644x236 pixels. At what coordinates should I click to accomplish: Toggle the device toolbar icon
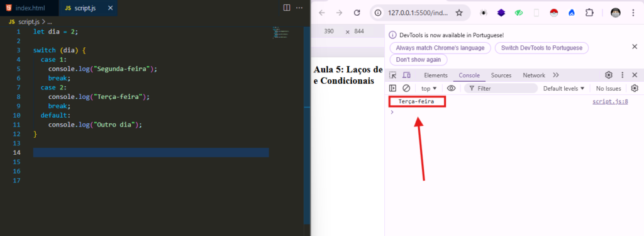click(407, 76)
